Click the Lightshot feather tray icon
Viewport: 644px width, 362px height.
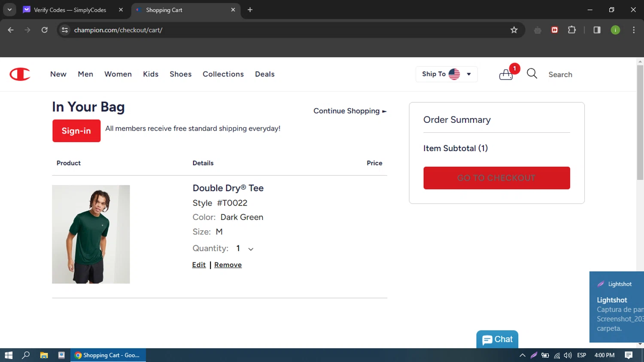tap(534, 355)
